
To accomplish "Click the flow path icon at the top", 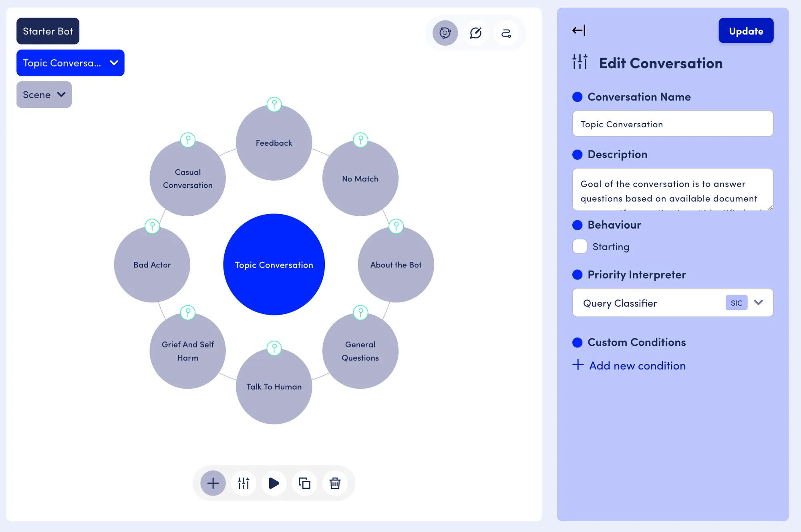I will [x=506, y=33].
